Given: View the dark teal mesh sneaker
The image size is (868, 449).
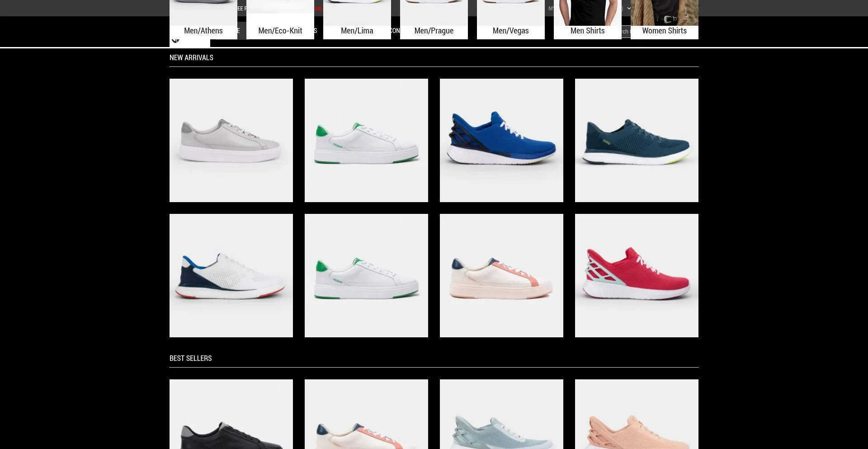Looking at the screenshot, I should 637,140.
